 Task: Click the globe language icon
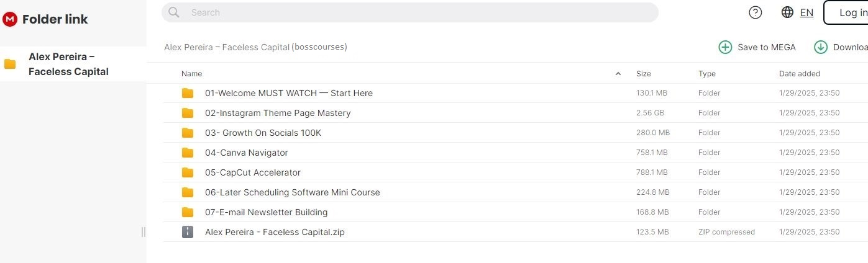tap(787, 12)
